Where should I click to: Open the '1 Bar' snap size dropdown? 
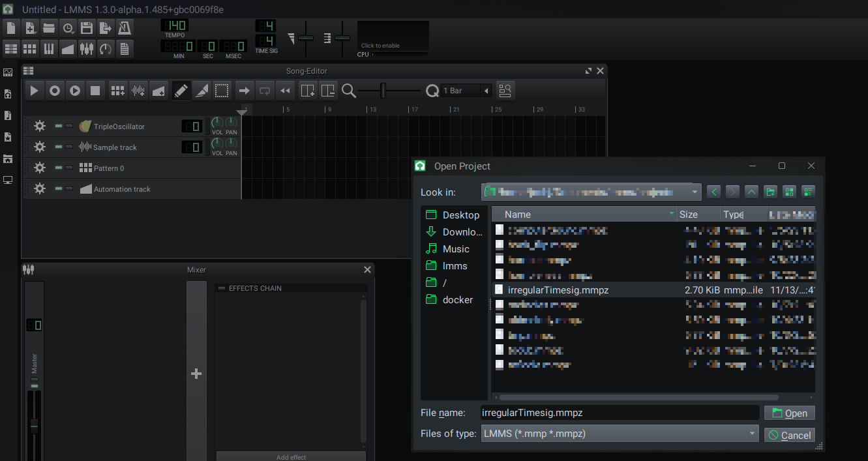click(x=466, y=91)
